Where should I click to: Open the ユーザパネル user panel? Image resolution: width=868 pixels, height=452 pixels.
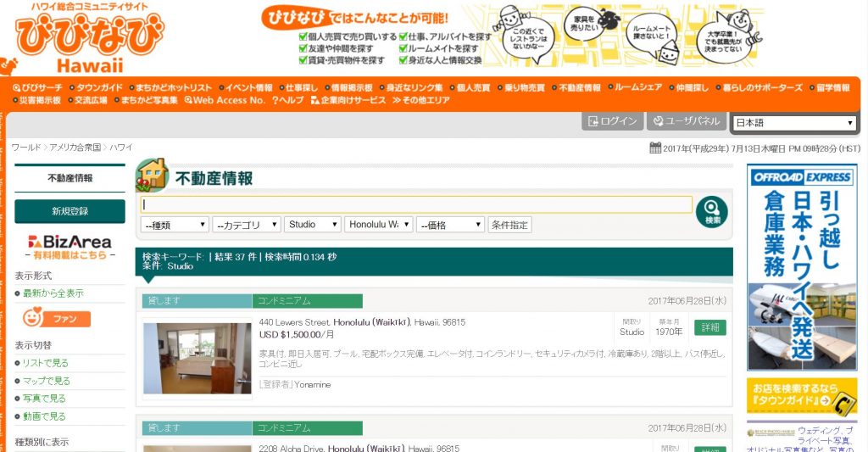tap(687, 121)
